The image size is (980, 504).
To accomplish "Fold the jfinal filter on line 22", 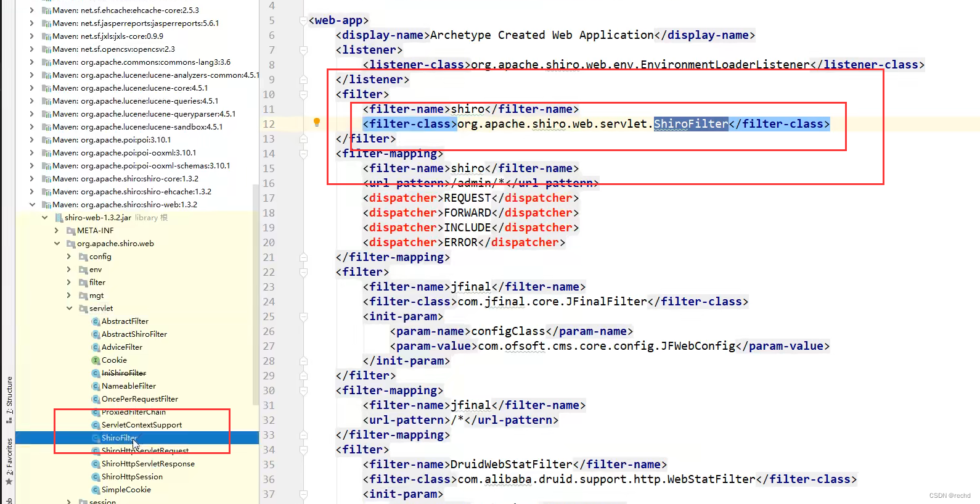I will (303, 272).
